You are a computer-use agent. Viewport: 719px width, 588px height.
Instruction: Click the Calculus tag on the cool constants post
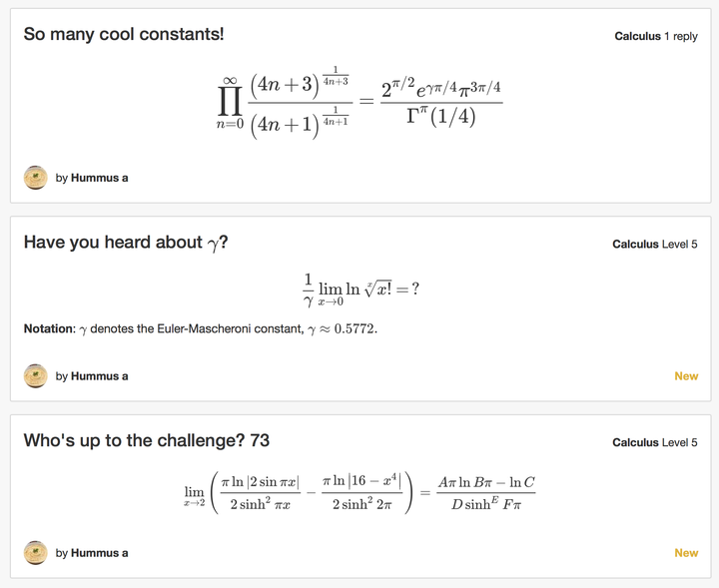point(637,36)
